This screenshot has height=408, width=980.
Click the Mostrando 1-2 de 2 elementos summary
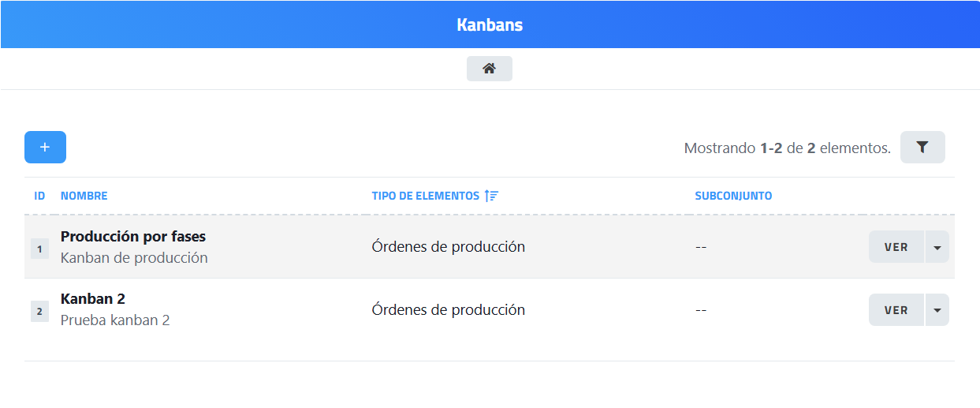click(787, 148)
